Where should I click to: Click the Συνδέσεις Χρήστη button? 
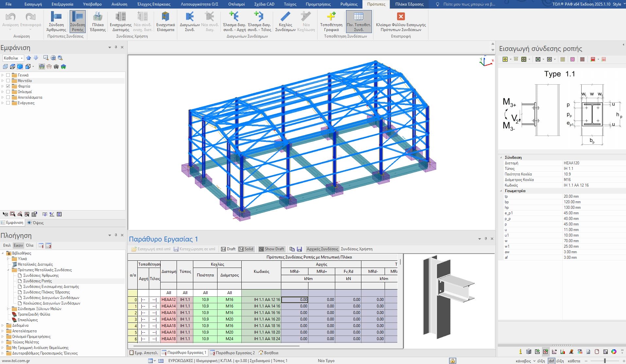click(x=356, y=249)
